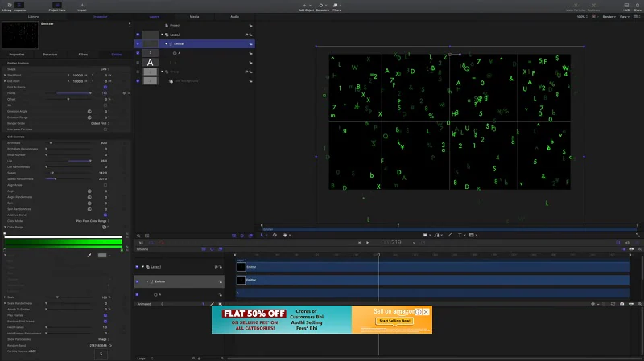Click the search icon below the Layers list
Screen dimensions: 644x361
(x=138, y=236)
